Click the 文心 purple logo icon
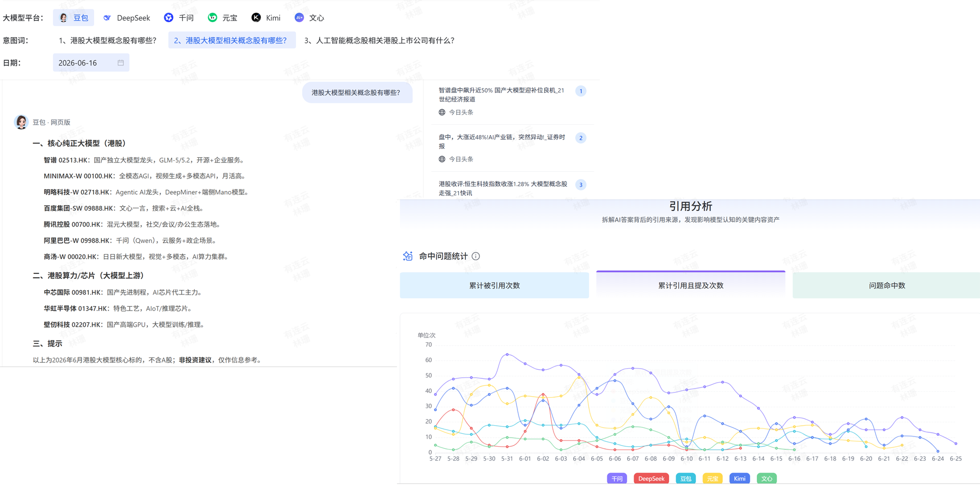 pos(300,18)
